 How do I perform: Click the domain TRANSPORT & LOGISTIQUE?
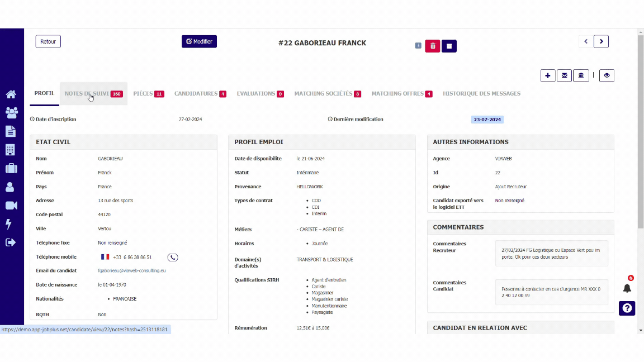click(x=325, y=260)
